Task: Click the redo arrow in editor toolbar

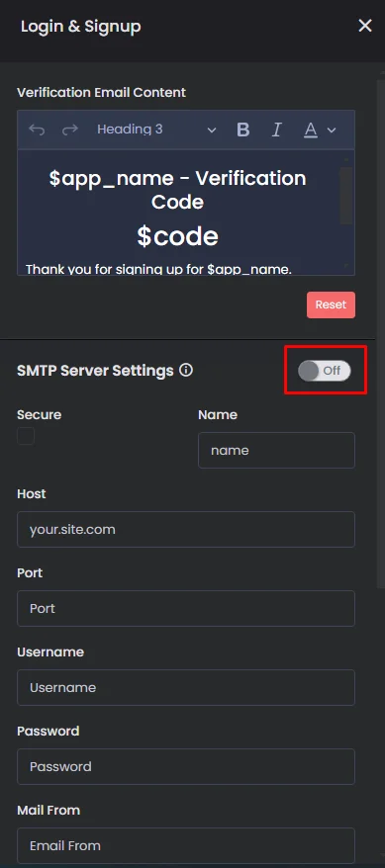Action: pyautogui.click(x=70, y=130)
